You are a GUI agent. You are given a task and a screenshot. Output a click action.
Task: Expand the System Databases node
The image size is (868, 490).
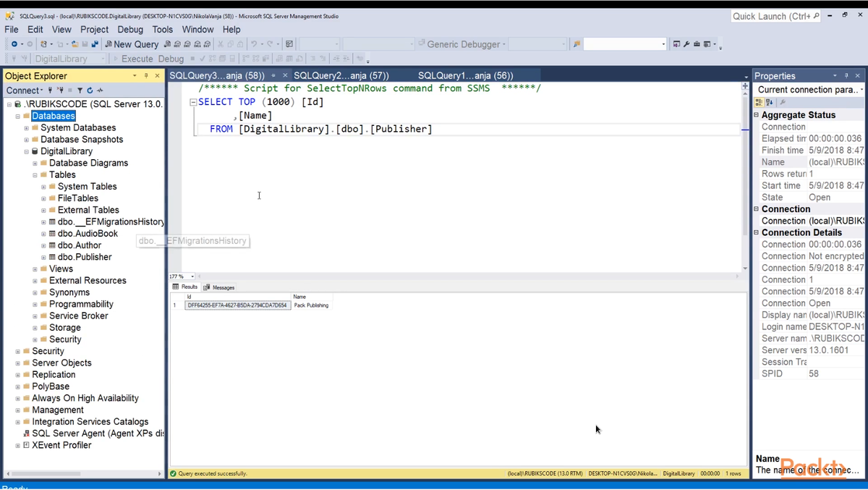27,128
